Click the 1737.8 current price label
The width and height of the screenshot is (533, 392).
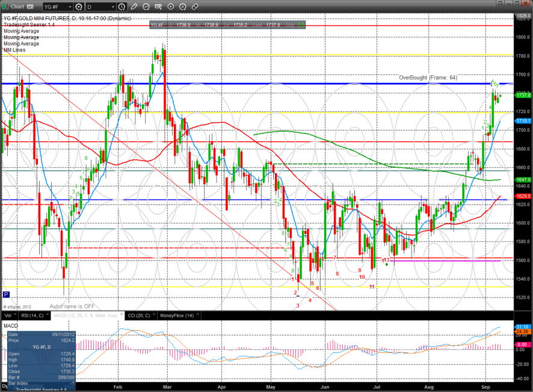coord(523,95)
